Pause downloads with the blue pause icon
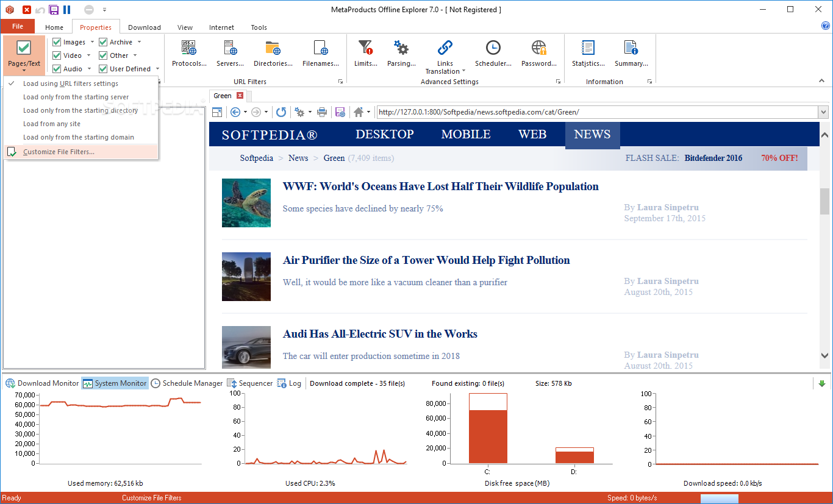The width and height of the screenshot is (833, 504). (x=66, y=10)
